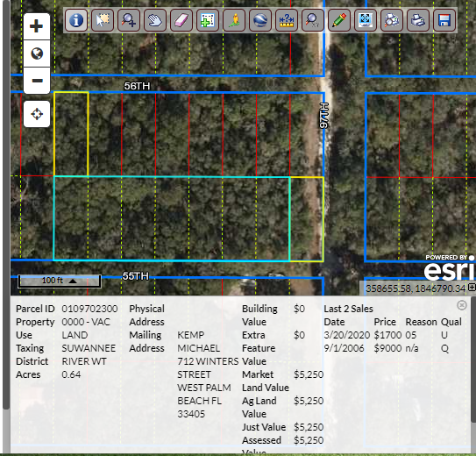476x456 pixels.
Task: Activate the pencil drawing tool
Action: [339, 20]
